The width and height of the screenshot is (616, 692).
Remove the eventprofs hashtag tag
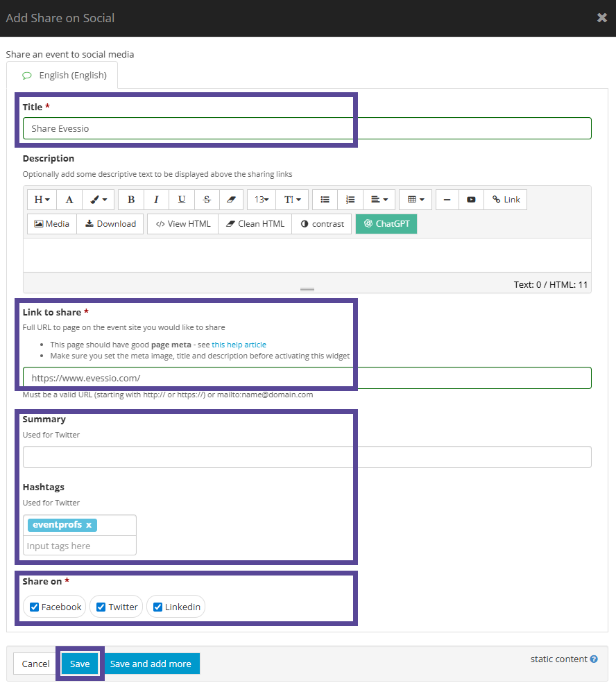click(x=89, y=525)
